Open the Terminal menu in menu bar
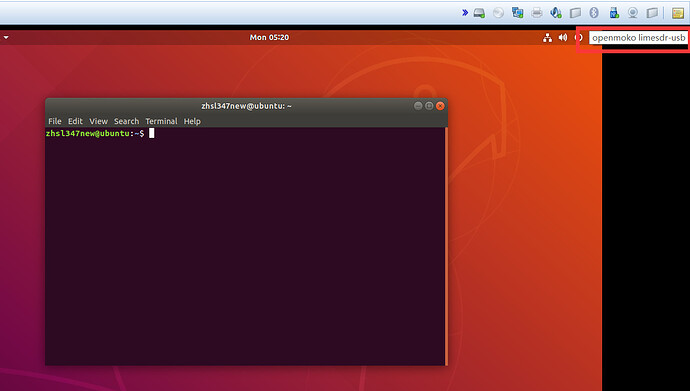 click(161, 121)
